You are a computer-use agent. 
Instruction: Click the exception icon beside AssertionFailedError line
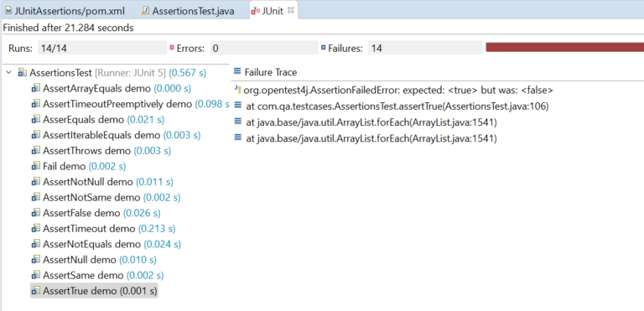[x=237, y=90]
